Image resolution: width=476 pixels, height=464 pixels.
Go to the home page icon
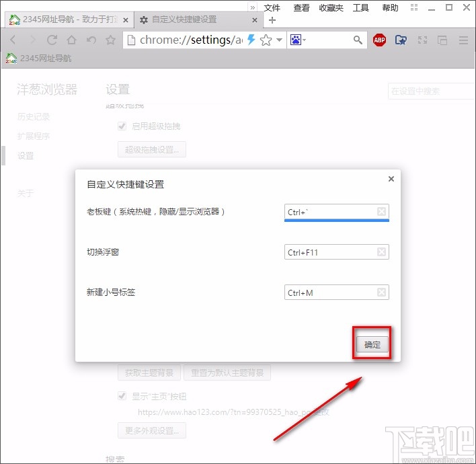click(72, 40)
